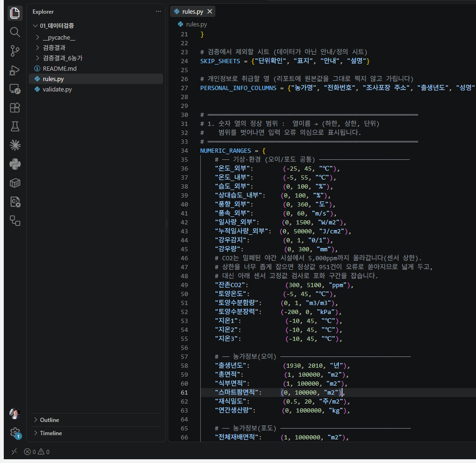Image resolution: width=476 pixels, height=463 pixels.
Task: Click the SKIP_SHEETS variable name
Action: click(x=220, y=61)
